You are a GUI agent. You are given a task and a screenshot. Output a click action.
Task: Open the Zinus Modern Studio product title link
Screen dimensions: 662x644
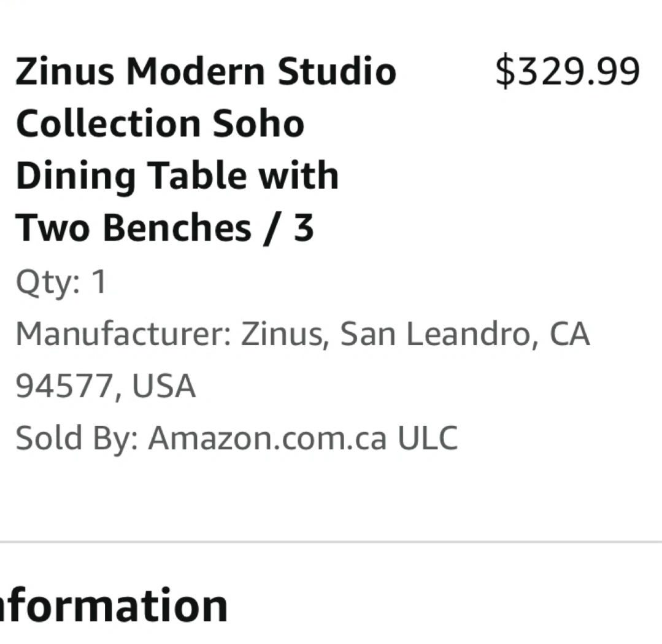(206, 149)
